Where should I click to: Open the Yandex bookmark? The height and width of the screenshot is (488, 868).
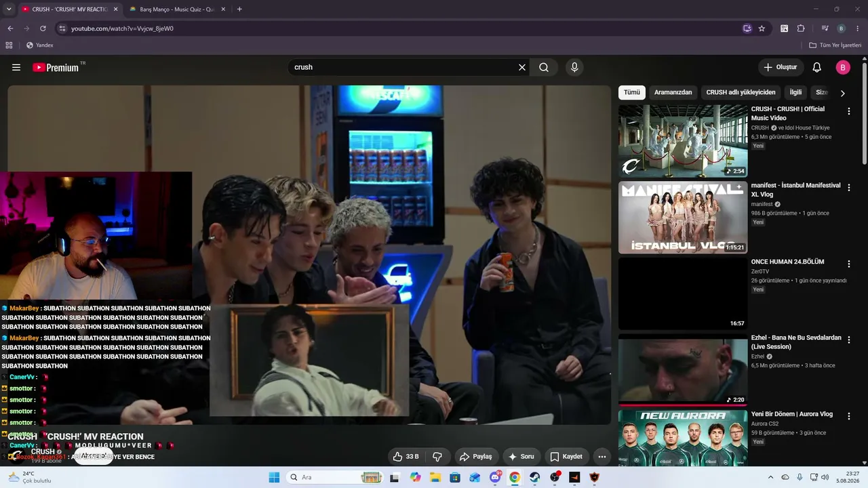(x=39, y=45)
